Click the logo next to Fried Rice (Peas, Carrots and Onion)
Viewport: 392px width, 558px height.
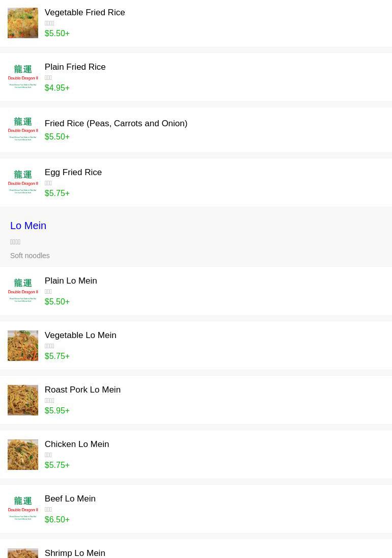coord(23,129)
